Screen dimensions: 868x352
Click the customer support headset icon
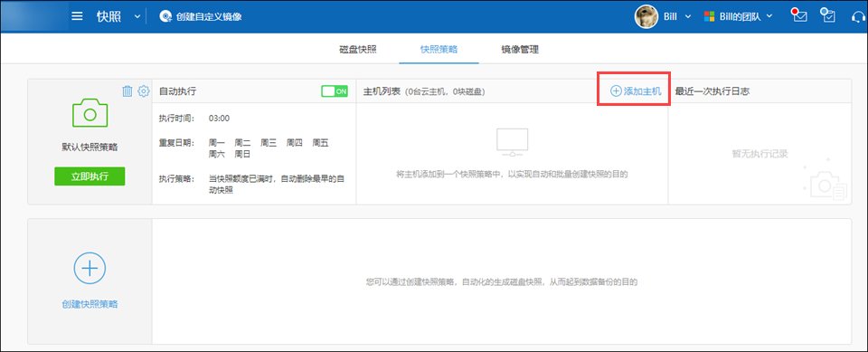point(857,16)
